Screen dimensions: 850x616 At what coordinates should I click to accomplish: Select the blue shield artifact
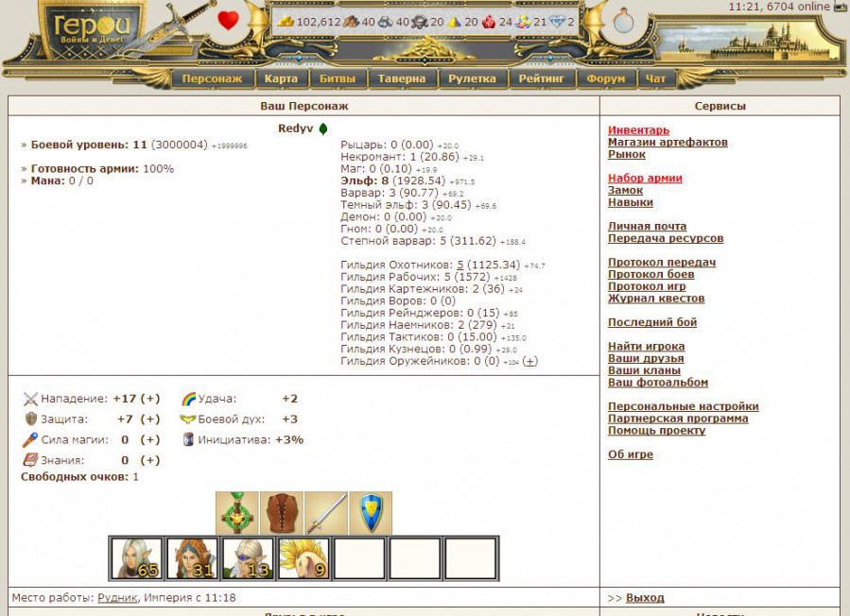pyautogui.click(x=371, y=513)
